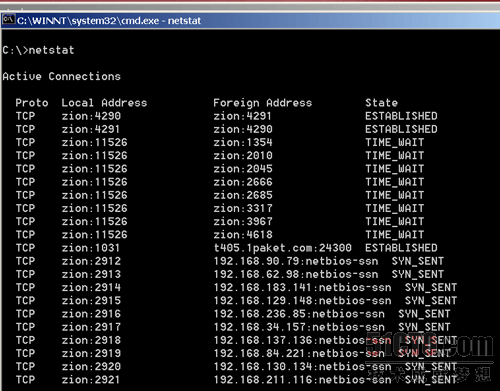This screenshot has height=391, width=500.
Task: Select foreign address 't405.1paket.com:24300'
Action: pos(282,248)
